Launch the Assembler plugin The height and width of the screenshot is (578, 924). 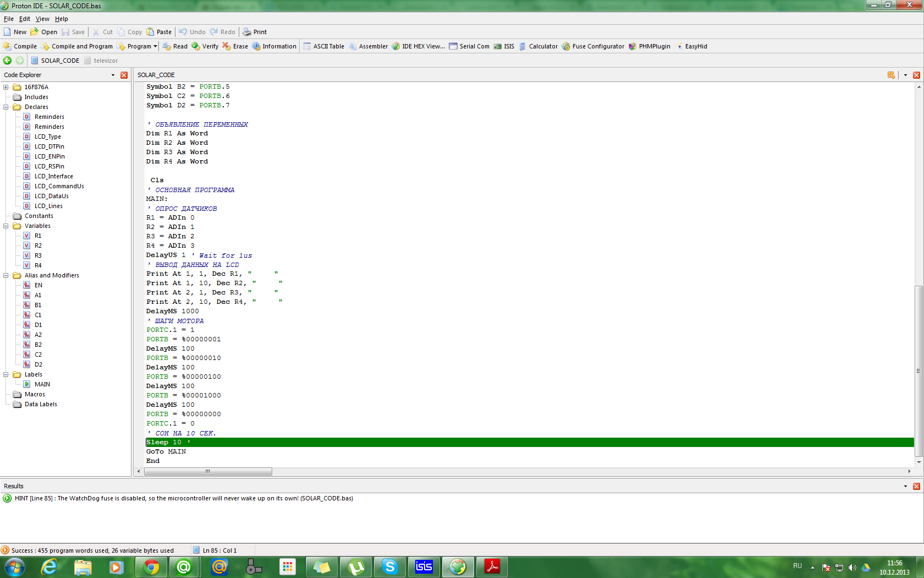368,46
